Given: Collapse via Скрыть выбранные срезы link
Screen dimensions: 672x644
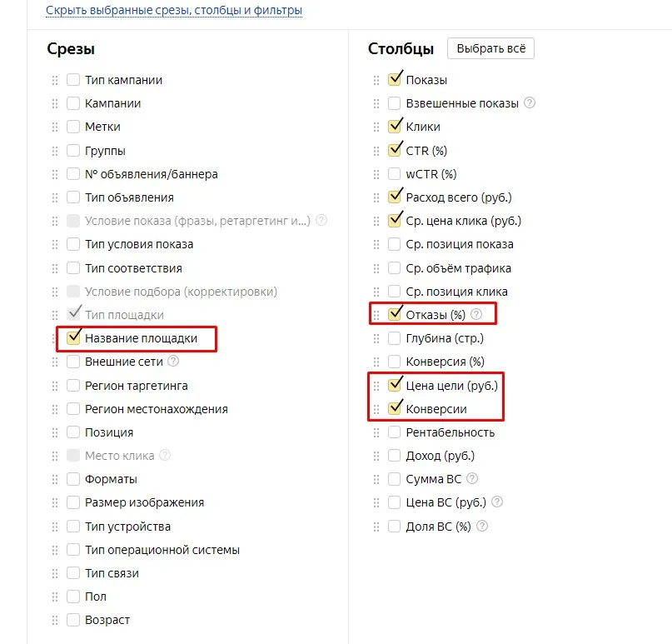Looking at the screenshot, I should coord(174,10).
